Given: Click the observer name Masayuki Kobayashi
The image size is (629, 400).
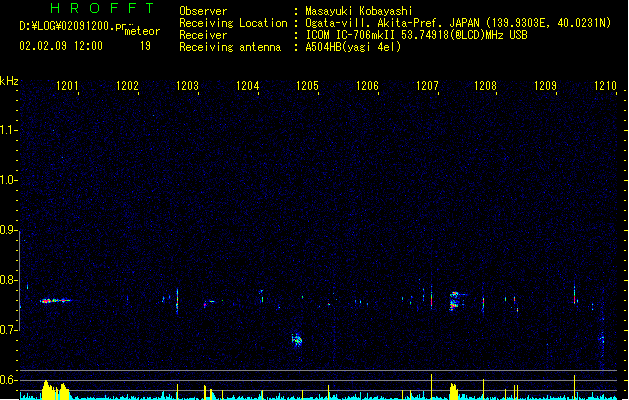Looking at the screenshot, I should click(x=359, y=11).
